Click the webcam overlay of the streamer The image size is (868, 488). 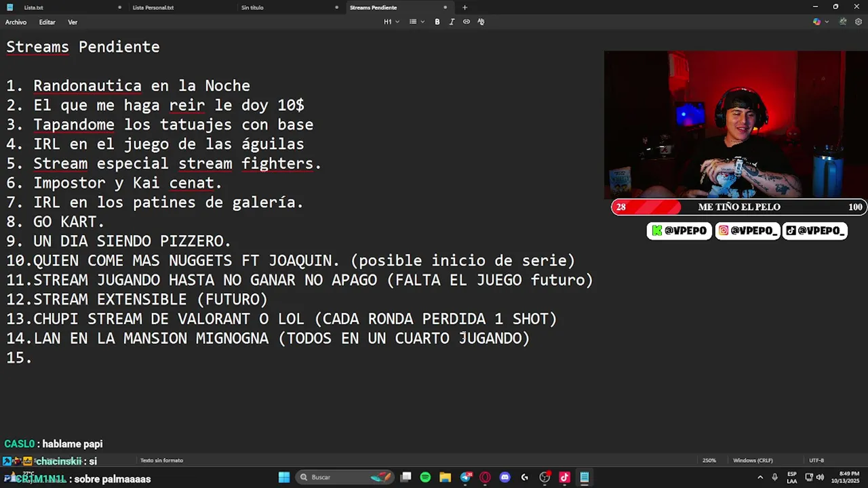coord(736,125)
